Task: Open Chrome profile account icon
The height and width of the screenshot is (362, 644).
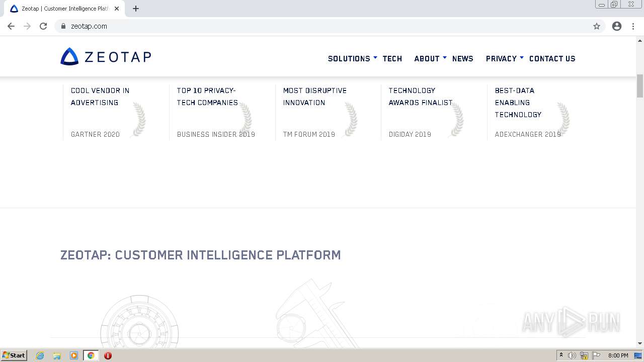Action: tap(617, 26)
